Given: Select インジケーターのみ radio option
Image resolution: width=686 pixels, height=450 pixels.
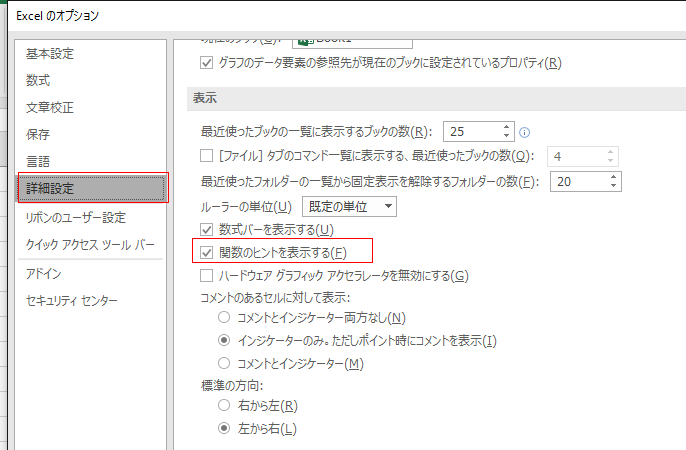Looking at the screenshot, I should [224, 340].
